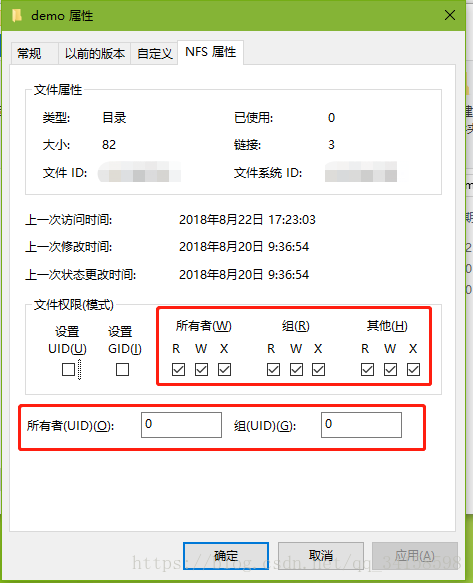473x583 pixels.
Task: Click the 上一次访问时间 value 17:23:03
Action: click(x=292, y=220)
